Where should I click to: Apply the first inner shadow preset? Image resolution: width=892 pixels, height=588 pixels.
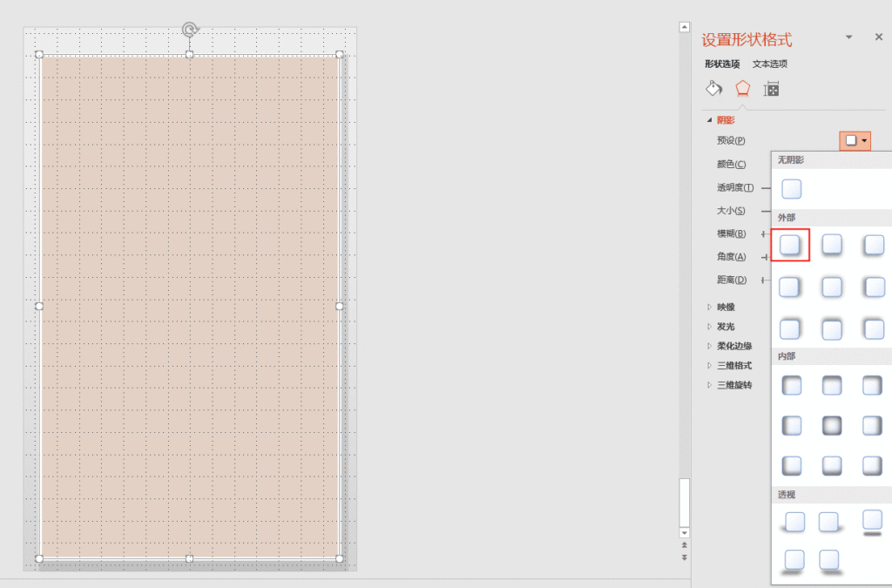791,385
